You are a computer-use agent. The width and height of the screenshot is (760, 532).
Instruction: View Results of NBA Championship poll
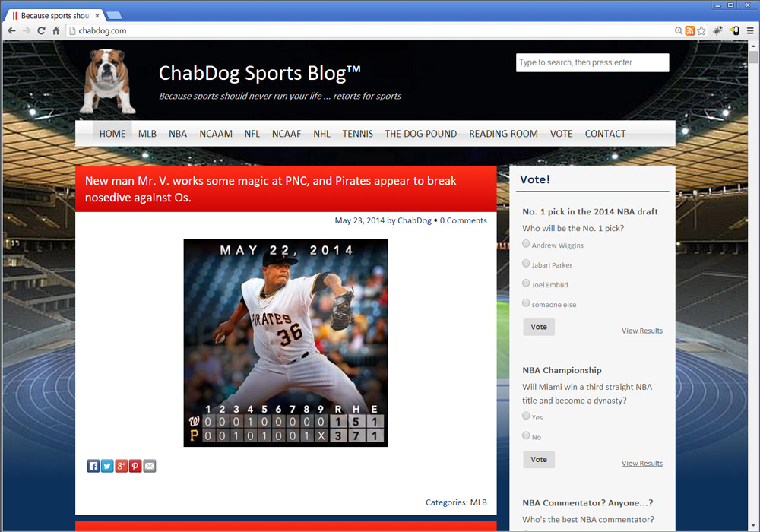pos(642,464)
